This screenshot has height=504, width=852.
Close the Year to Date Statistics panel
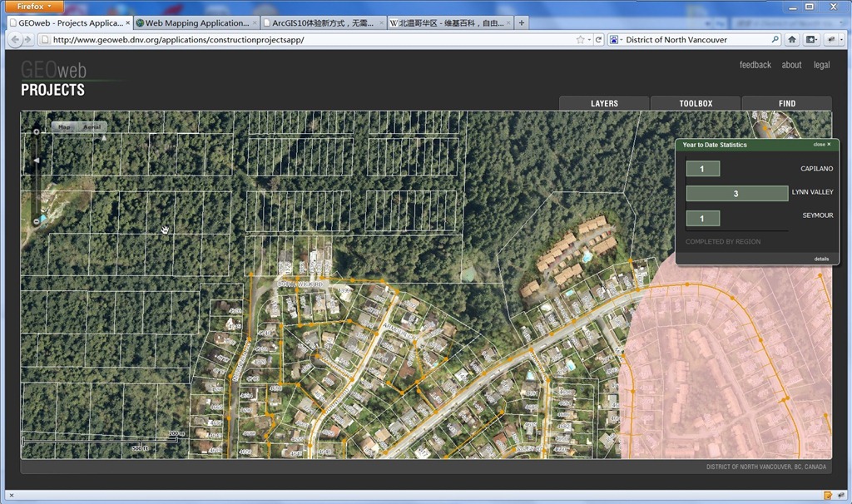point(821,145)
